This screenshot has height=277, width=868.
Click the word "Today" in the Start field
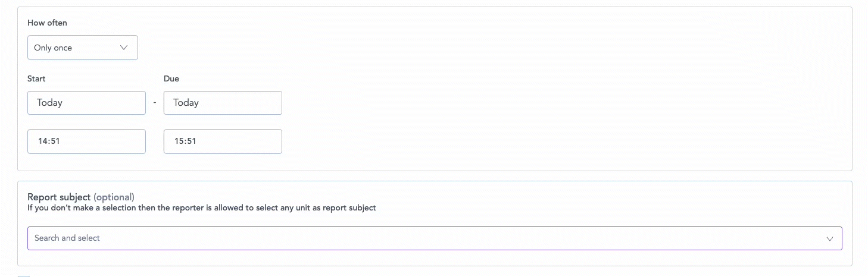[49, 103]
